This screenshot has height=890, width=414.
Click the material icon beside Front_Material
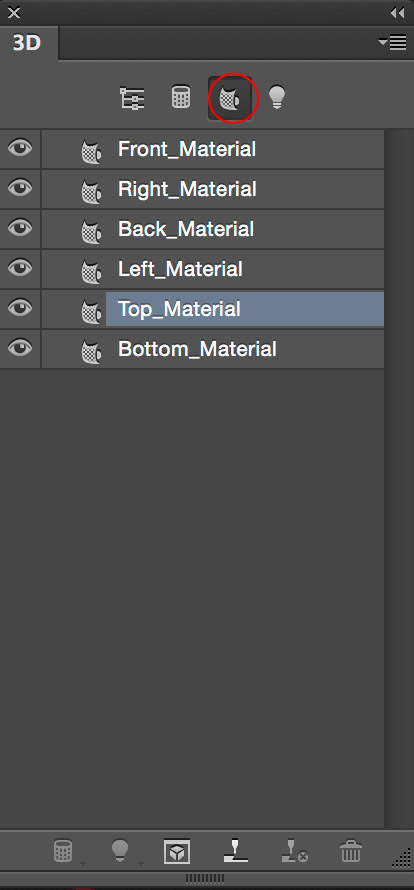[x=91, y=152]
